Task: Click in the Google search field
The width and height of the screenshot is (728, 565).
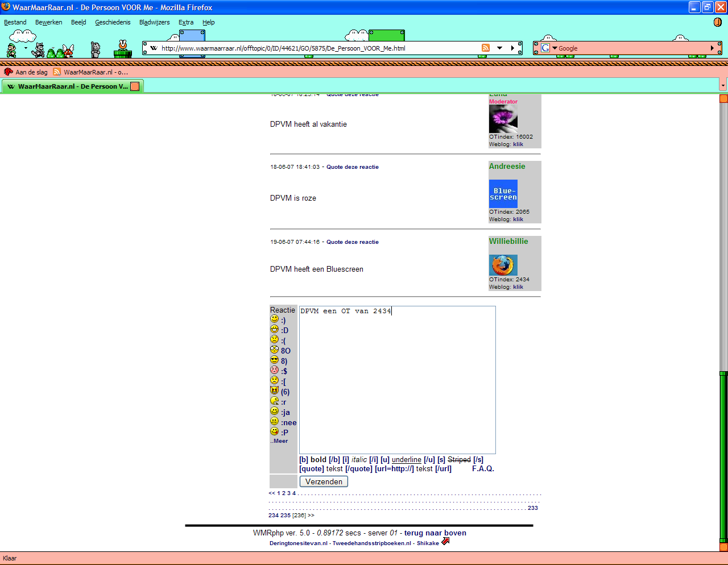Action: [x=632, y=48]
